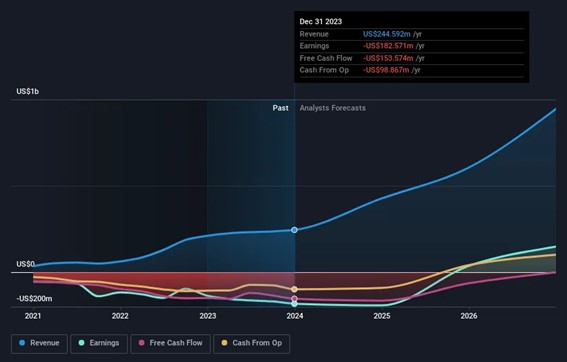Click the Analysts Forecasts label
567x362 pixels.
[332, 108]
